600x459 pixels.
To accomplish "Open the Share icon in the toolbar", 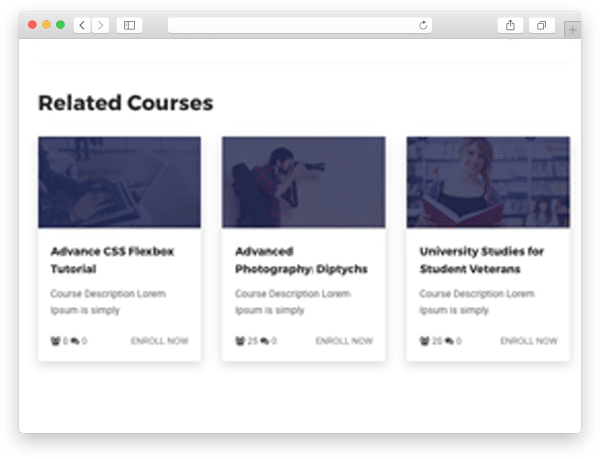I will (510, 25).
